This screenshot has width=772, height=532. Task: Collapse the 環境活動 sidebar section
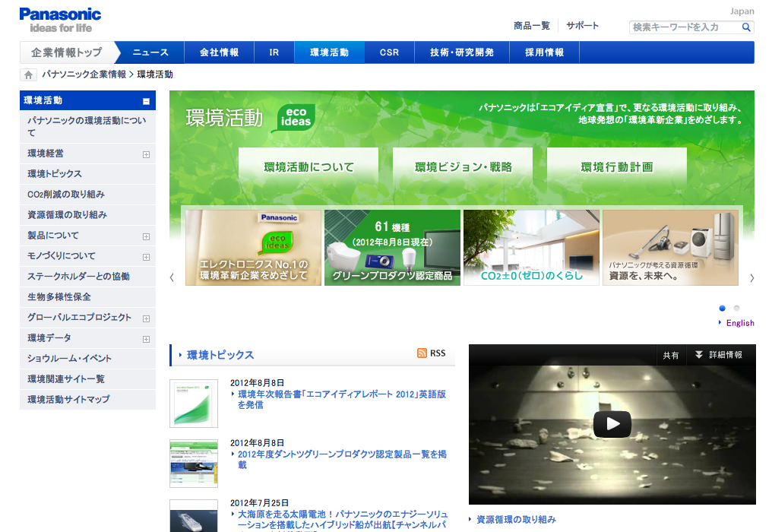pyautogui.click(x=146, y=101)
